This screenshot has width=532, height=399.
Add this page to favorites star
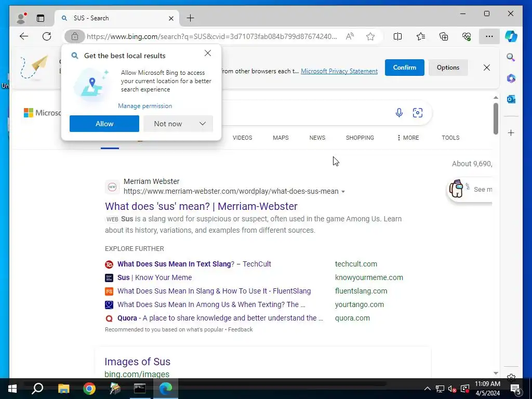370,36
